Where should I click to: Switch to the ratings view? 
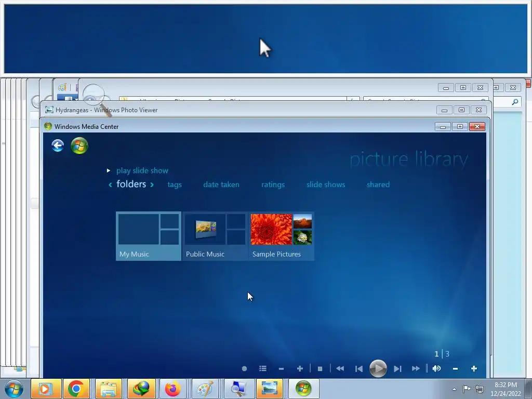[x=273, y=184]
